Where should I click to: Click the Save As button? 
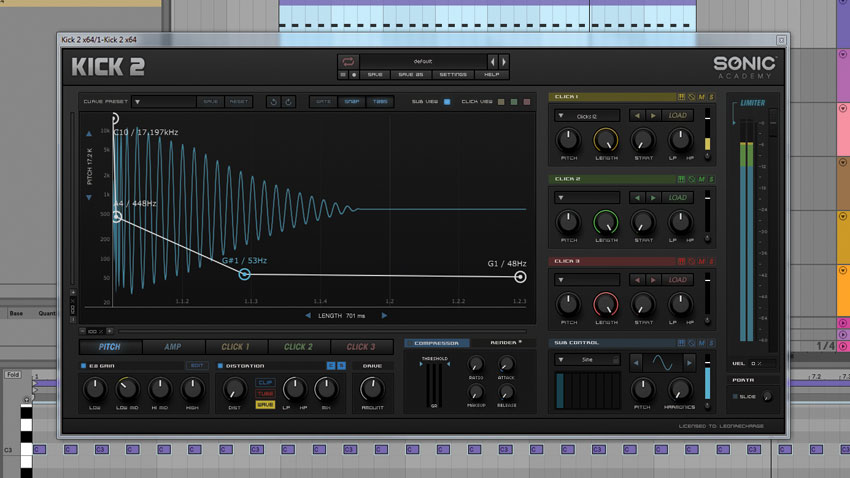pos(411,75)
